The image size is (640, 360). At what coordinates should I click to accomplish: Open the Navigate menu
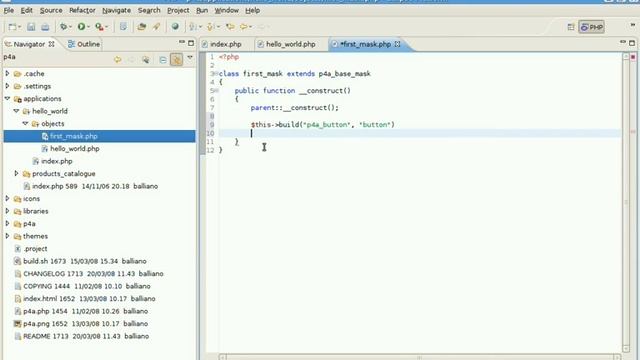point(116,10)
